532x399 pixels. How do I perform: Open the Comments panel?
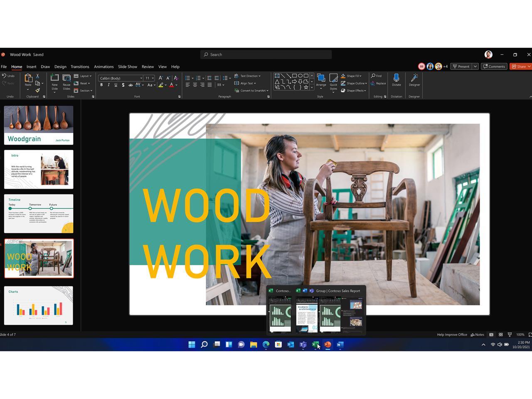click(x=494, y=66)
